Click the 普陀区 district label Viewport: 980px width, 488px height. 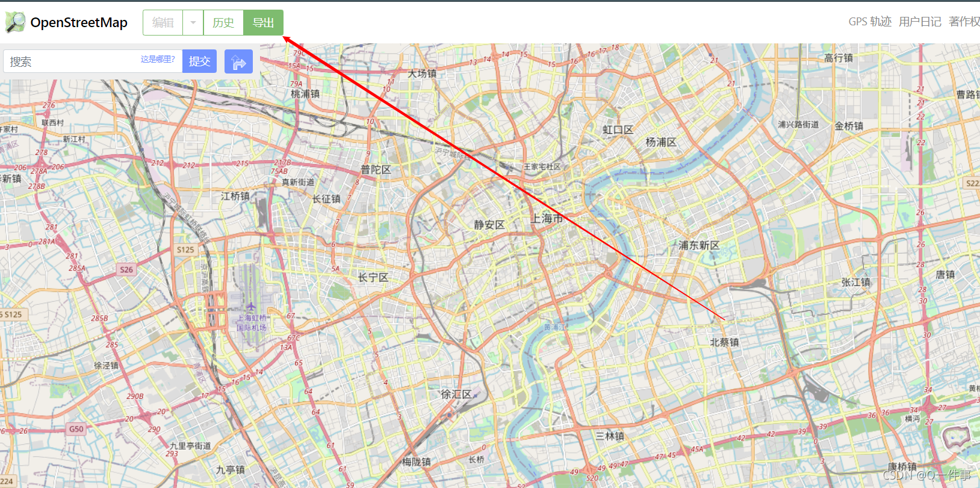click(376, 170)
